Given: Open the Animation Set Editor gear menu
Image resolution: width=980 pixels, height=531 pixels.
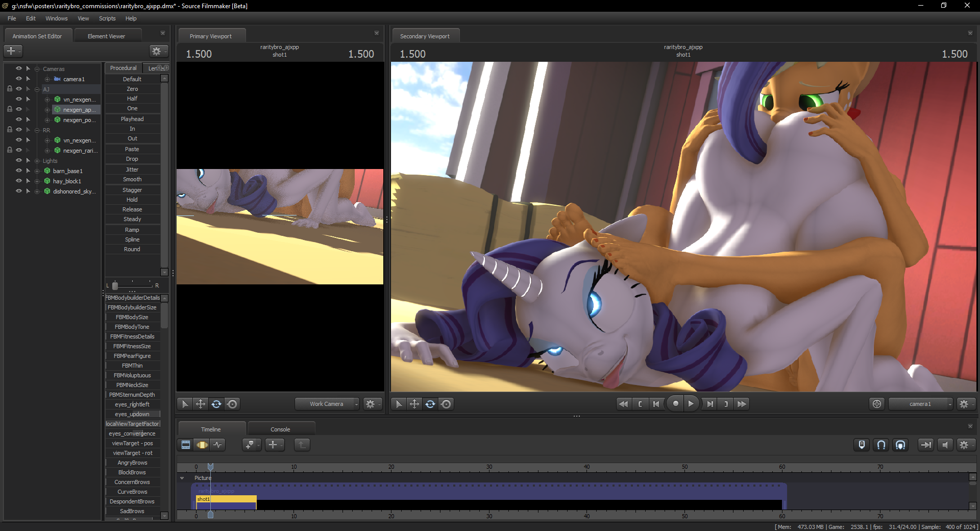Looking at the screenshot, I should pyautogui.click(x=158, y=51).
